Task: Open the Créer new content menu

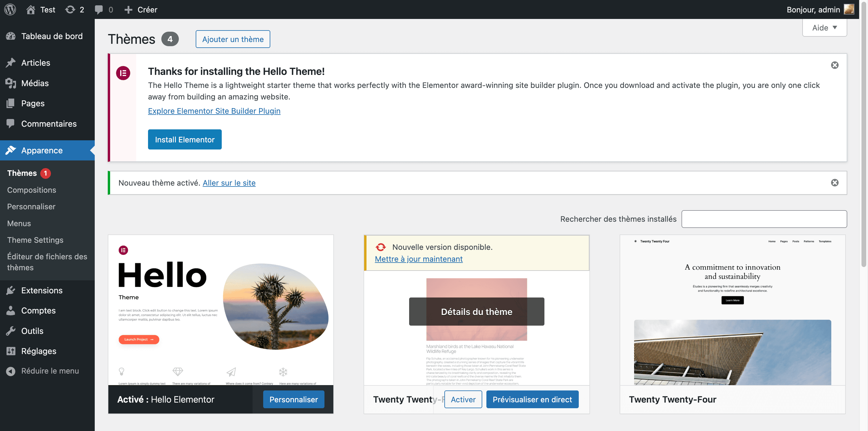Action: pos(141,9)
